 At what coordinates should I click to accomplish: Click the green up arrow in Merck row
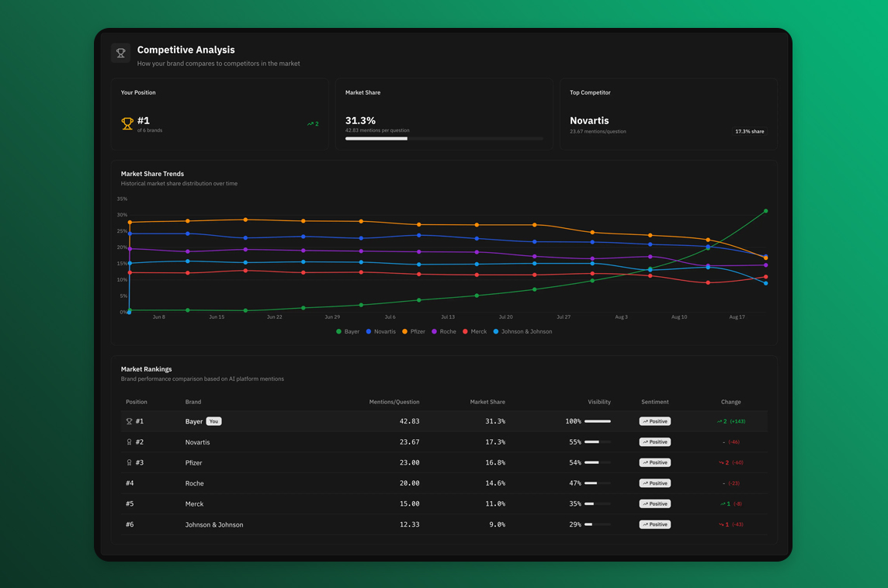pos(723,503)
